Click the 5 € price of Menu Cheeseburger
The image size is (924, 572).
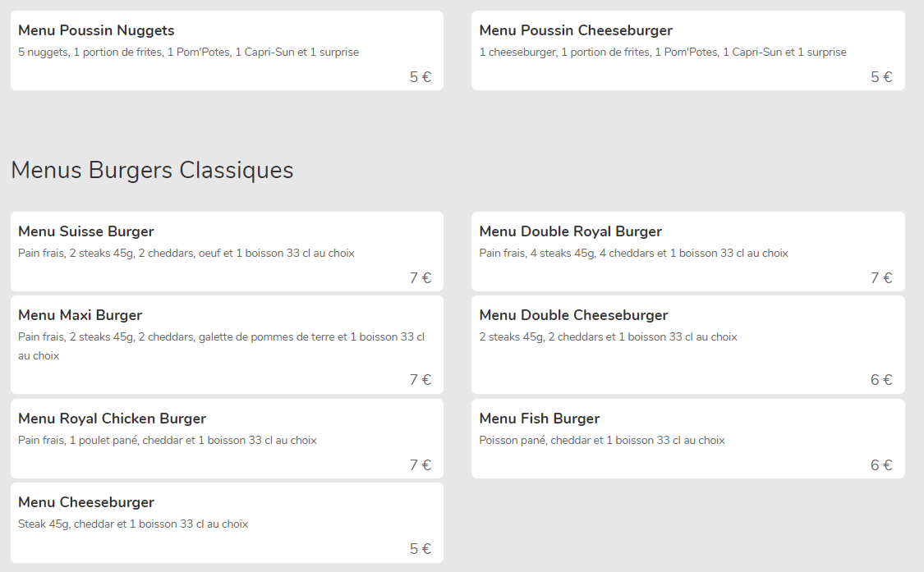point(421,549)
